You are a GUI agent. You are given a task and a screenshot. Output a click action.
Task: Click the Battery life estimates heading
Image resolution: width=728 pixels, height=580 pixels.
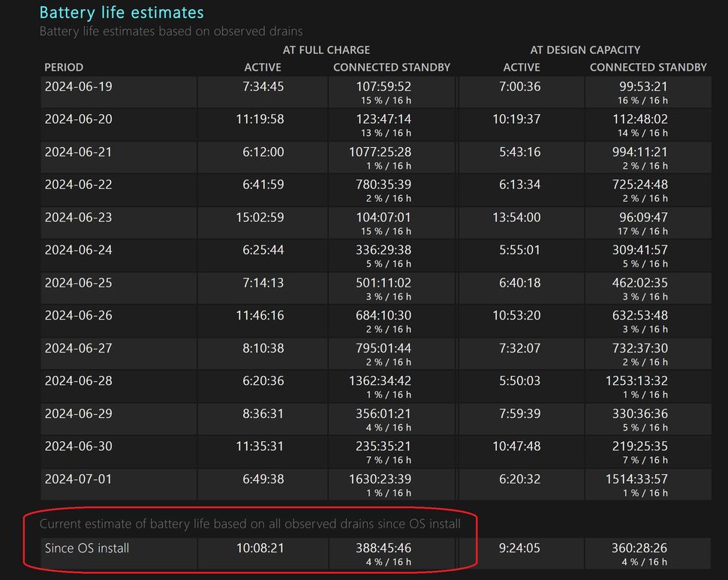coord(121,13)
